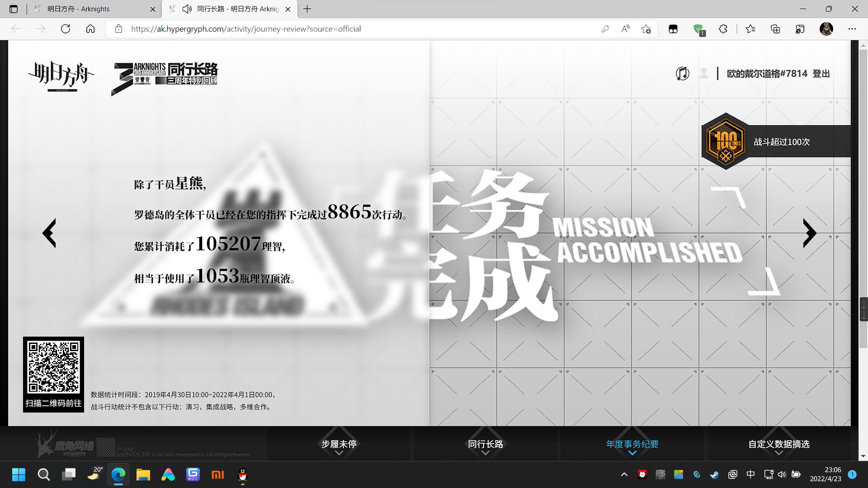The image size is (868, 488).
Task: Expand chevron under 步履未停
Action: point(339,453)
